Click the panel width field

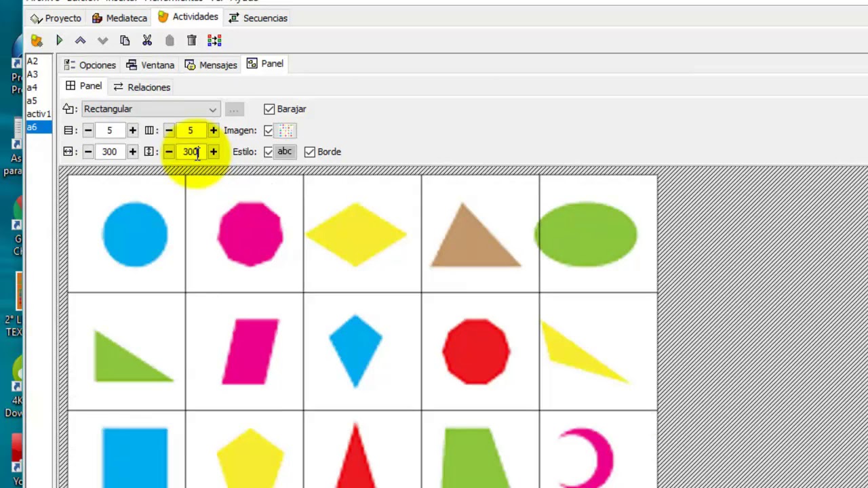point(110,152)
